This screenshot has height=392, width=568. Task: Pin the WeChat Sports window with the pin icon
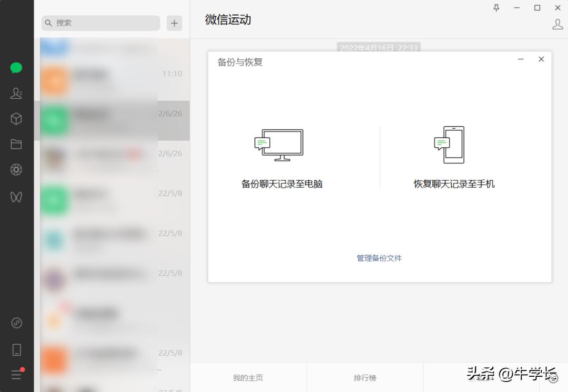coord(495,8)
